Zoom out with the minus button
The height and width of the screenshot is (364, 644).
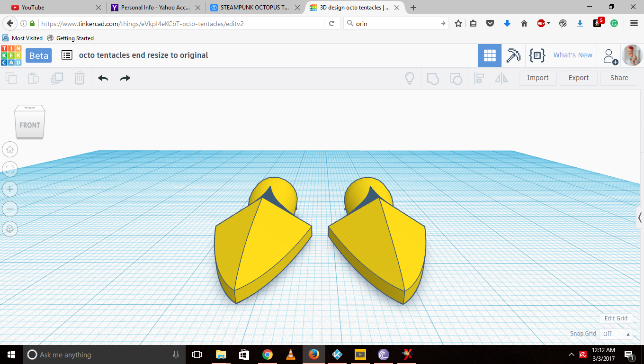[10, 209]
